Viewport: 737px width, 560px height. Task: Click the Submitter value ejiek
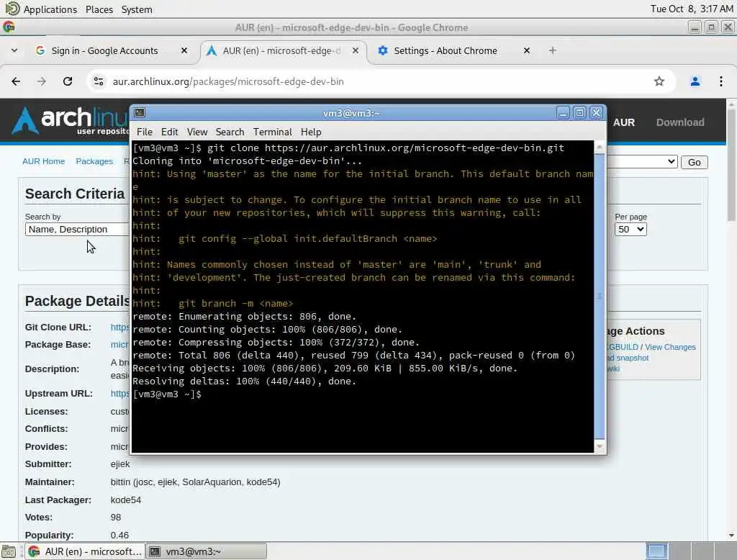tap(120, 464)
